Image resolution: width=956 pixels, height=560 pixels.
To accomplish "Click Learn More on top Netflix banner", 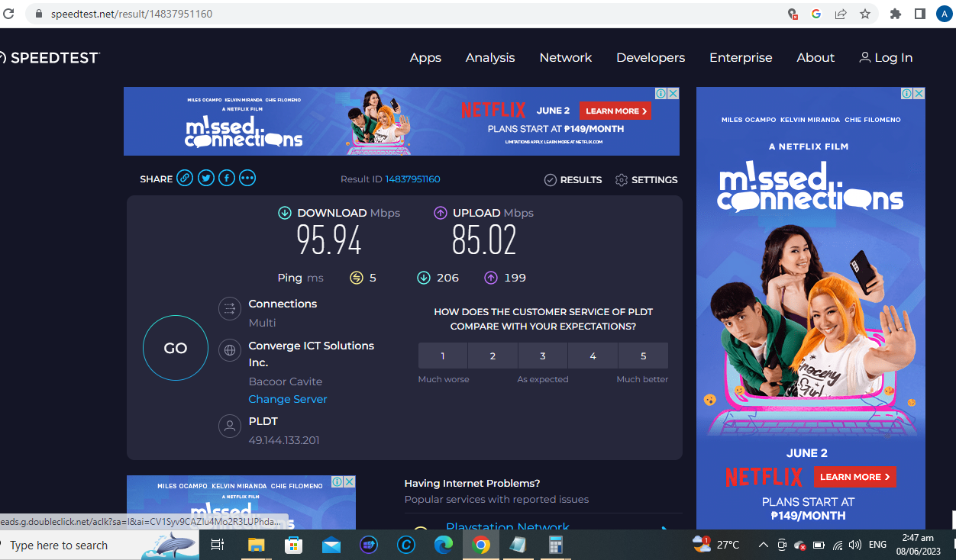I will (615, 111).
